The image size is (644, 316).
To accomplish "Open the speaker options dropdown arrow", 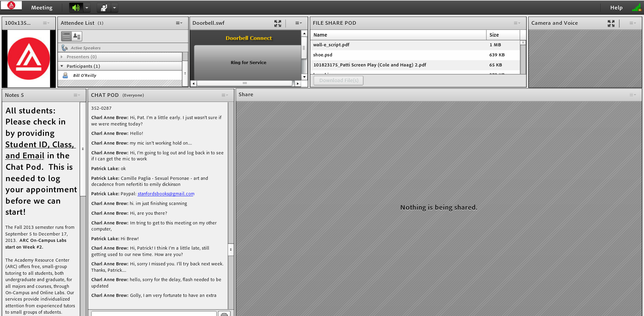I will coord(87,8).
